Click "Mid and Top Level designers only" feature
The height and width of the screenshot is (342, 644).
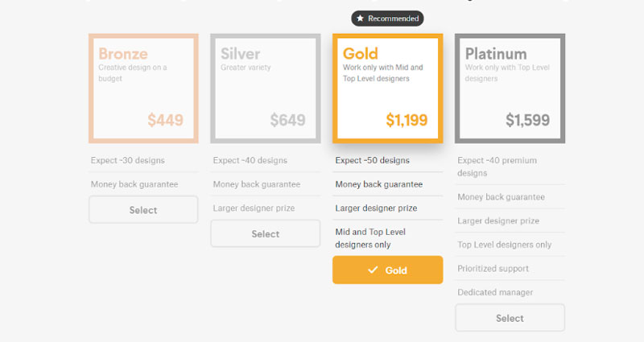370,238
